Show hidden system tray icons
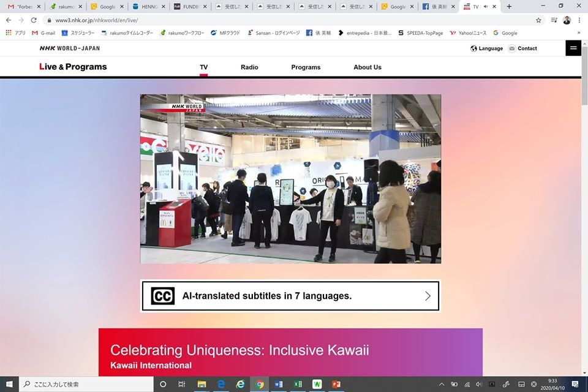Image resolution: width=588 pixels, height=392 pixels. (x=442, y=384)
